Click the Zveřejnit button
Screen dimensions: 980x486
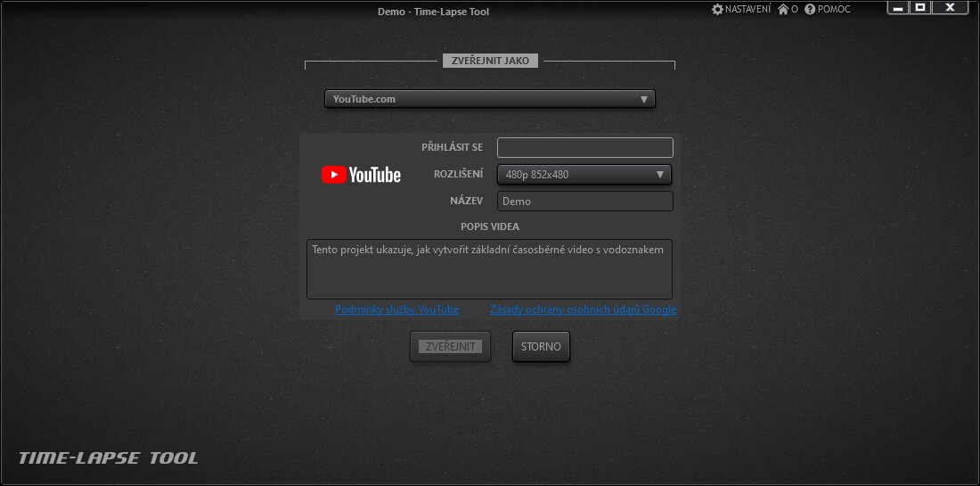click(450, 347)
